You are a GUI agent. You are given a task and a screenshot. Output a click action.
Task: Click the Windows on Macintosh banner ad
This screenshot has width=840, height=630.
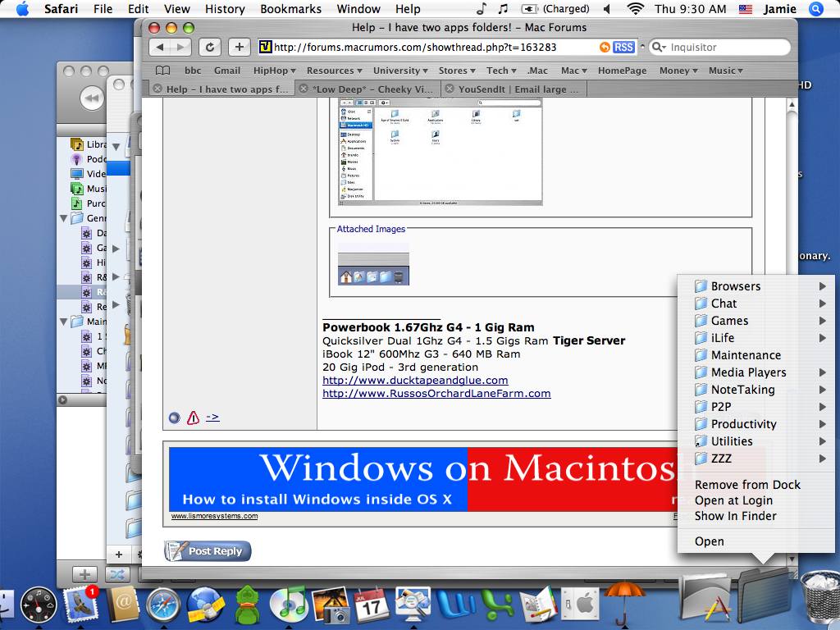(423, 479)
